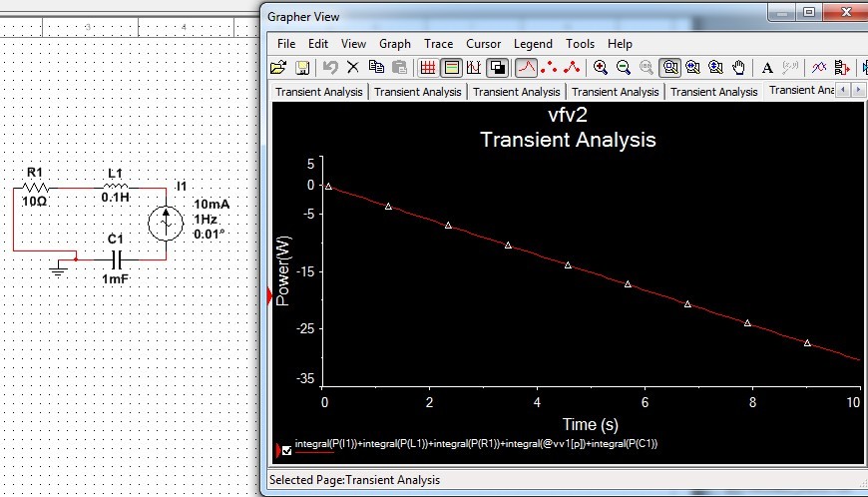Select the currently active cut-off Transient Ana tab
The image size is (868, 497).
(800, 90)
